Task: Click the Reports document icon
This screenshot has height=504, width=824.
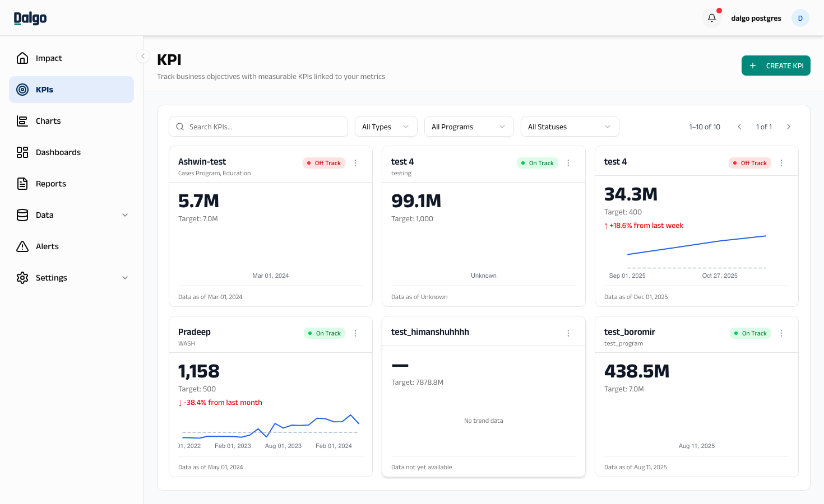Action: pyautogui.click(x=22, y=184)
